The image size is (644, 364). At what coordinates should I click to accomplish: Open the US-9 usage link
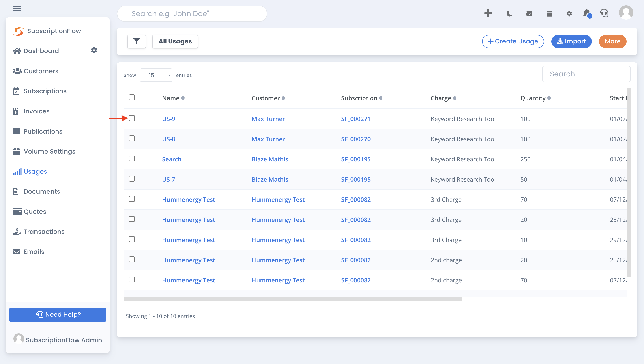(x=168, y=119)
